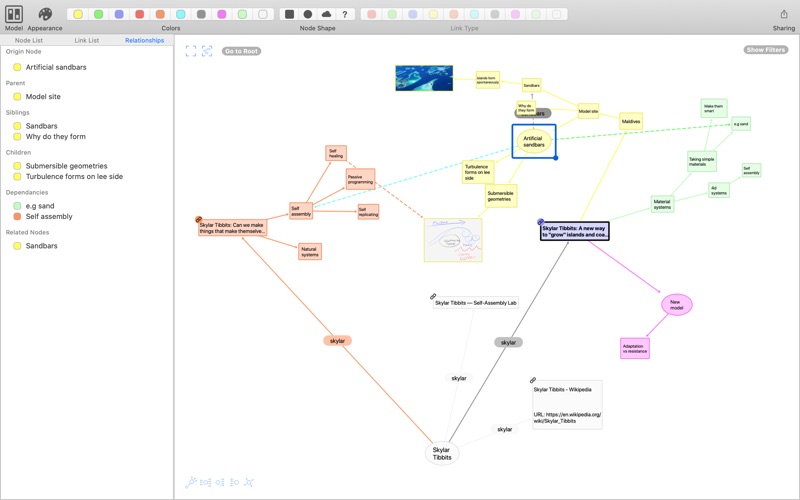Apply the two-sided tree layout icon
The image size is (800, 500).
pos(206,482)
